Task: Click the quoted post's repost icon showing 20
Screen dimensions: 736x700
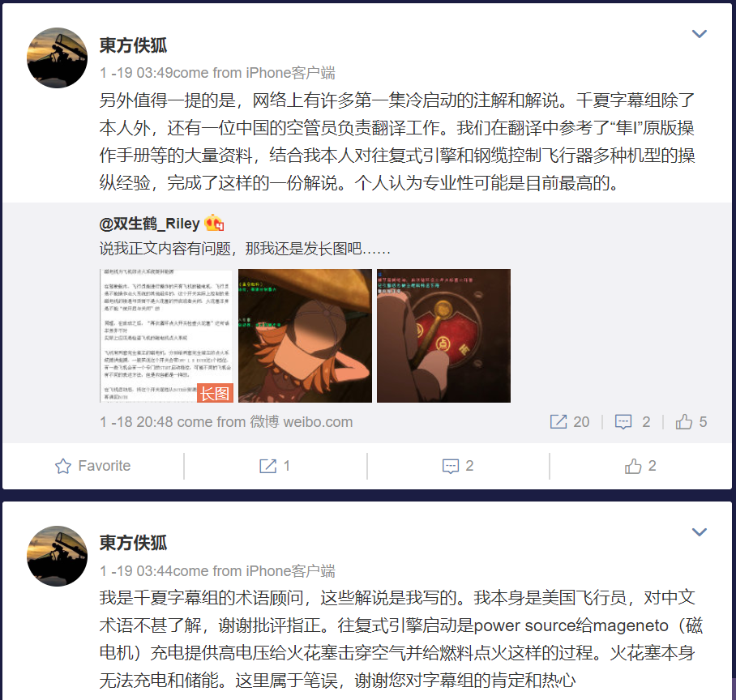Action: coord(558,422)
